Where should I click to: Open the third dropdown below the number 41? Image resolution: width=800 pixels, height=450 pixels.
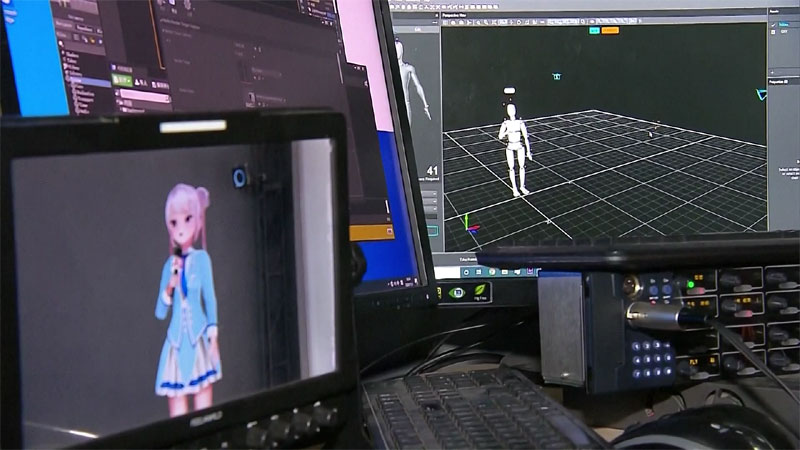[432, 210]
